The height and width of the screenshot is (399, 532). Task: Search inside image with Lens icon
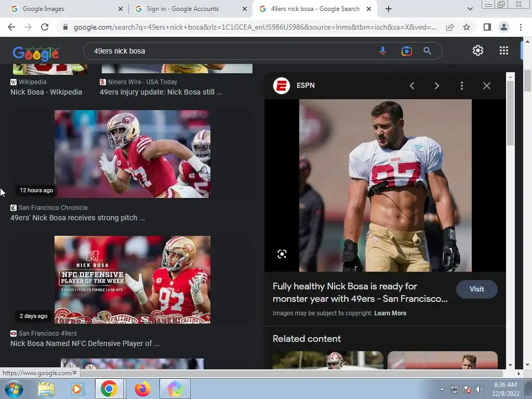(282, 254)
